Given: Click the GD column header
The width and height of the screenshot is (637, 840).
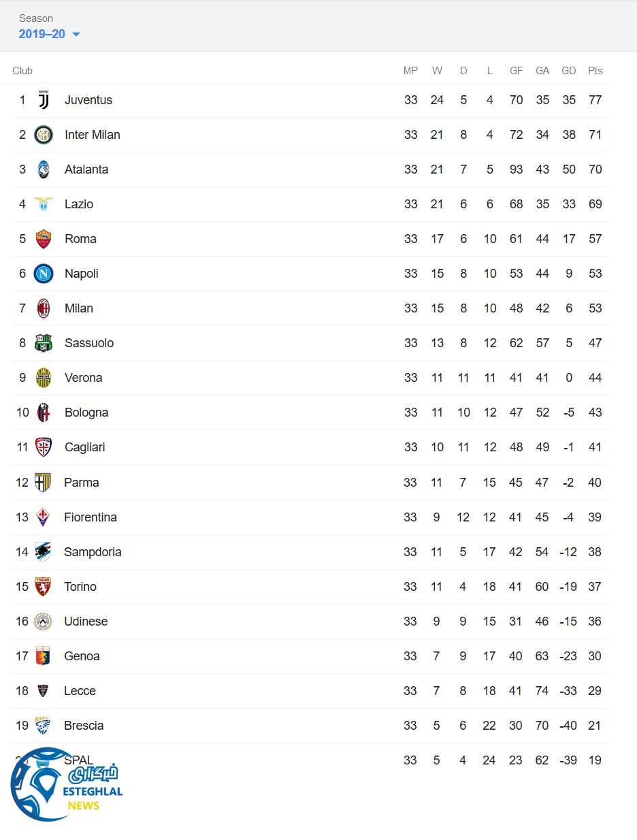Looking at the screenshot, I should [x=569, y=71].
